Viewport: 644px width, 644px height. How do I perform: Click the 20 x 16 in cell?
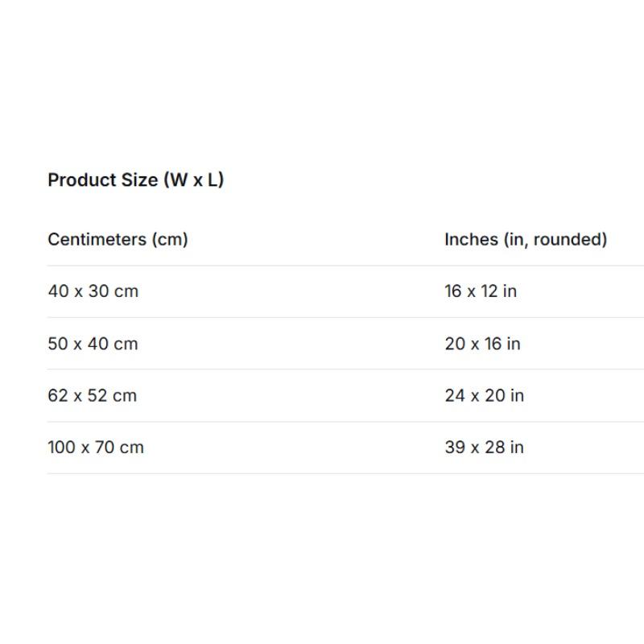[482, 344]
